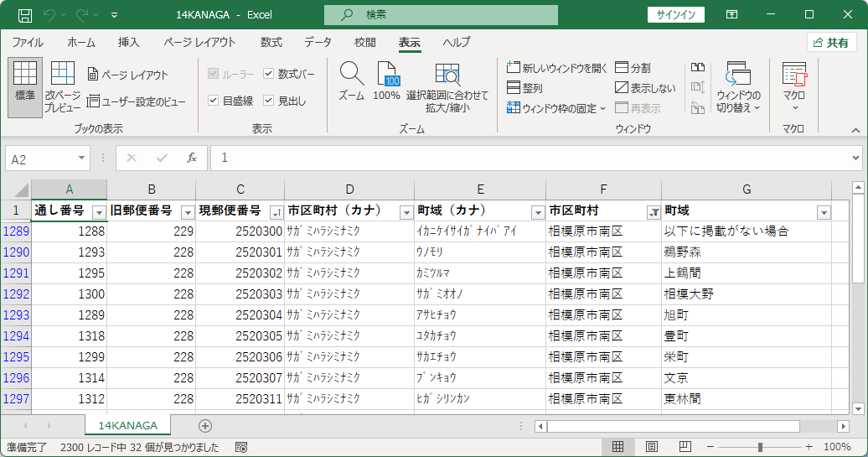Expand the formula bar chevron
The width and height of the screenshot is (868, 457).
[855, 158]
